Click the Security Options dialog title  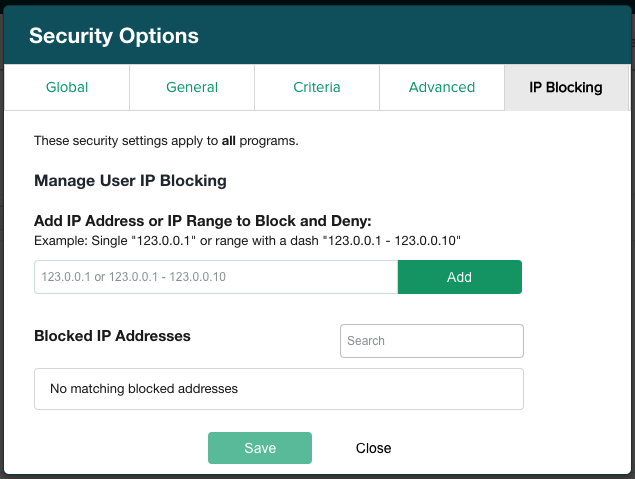(114, 36)
